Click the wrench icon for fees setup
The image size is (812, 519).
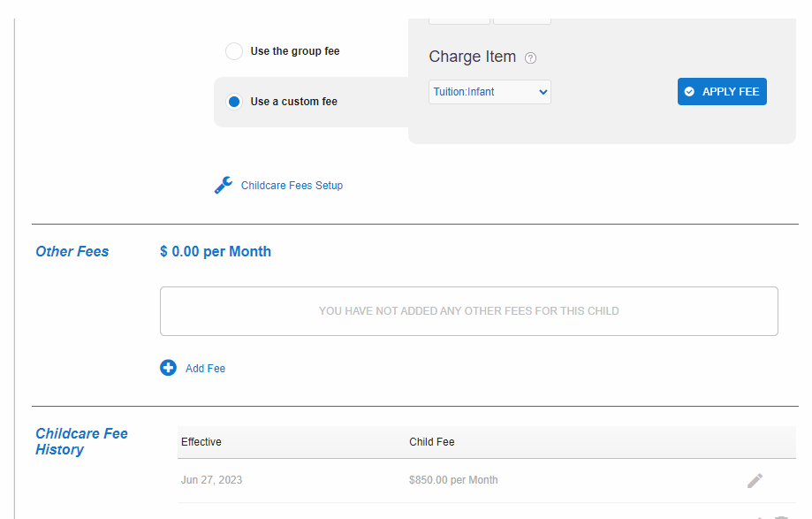pos(224,185)
